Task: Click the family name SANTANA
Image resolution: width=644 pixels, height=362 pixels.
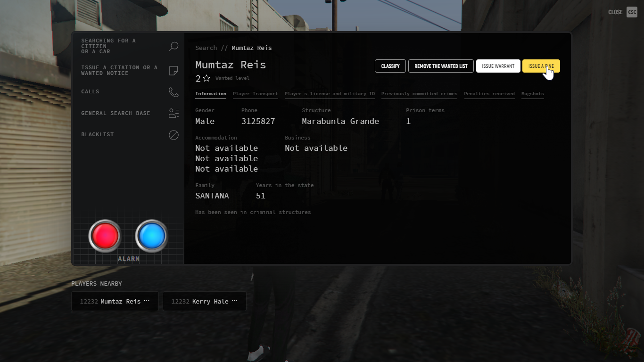Action: tap(212, 196)
